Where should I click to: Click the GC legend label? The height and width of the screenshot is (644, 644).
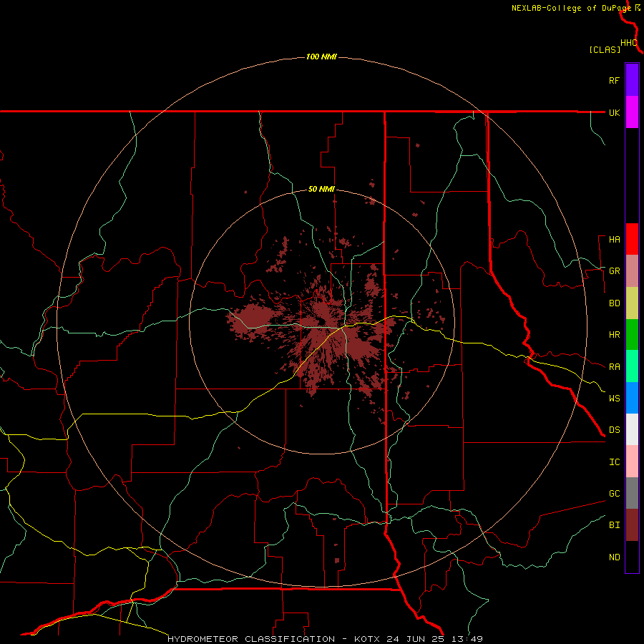[x=614, y=494]
